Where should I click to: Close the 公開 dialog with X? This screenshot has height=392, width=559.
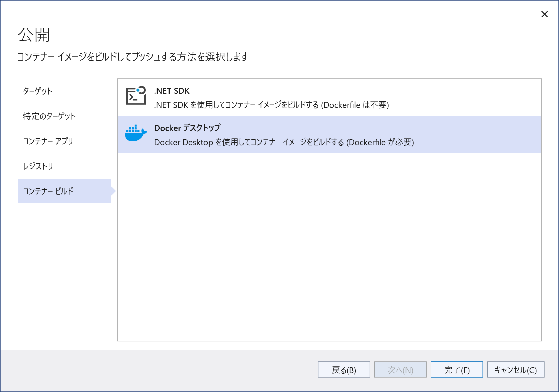[545, 14]
